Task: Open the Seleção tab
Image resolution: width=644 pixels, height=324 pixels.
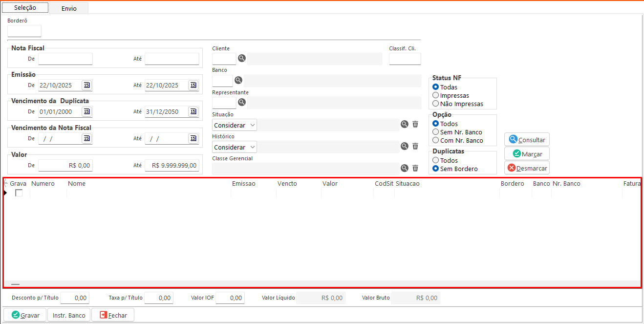Action: click(25, 8)
